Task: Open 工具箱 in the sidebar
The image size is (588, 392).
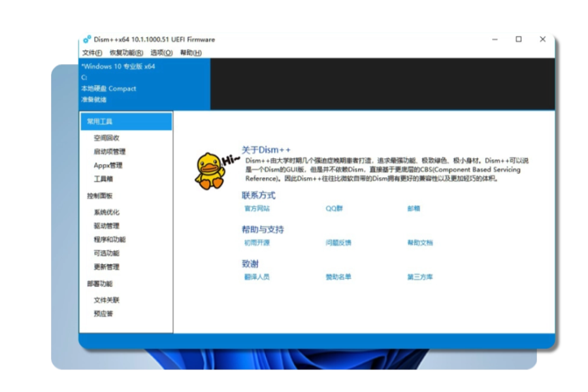Action: coord(103,179)
